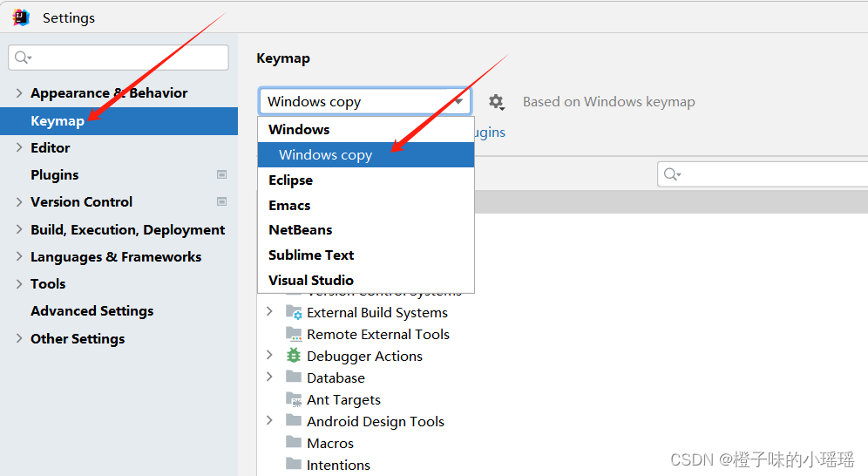Image resolution: width=868 pixels, height=476 pixels.
Task: Choose Sublime Text keymap from the list
Action: (366, 255)
